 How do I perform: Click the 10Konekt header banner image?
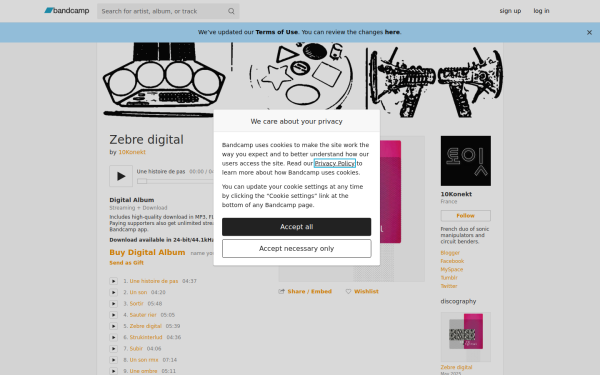[300, 80]
